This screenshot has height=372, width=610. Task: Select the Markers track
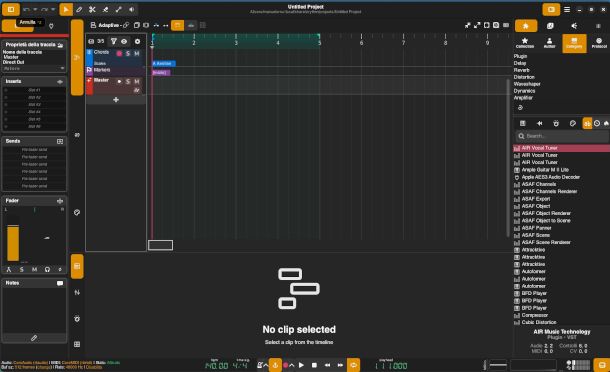pyautogui.click(x=102, y=70)
